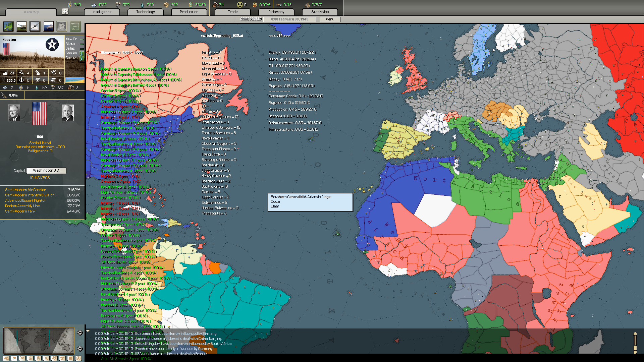Select the air units map filter icon
Screen dimensions: 644x362
point(35,26)
